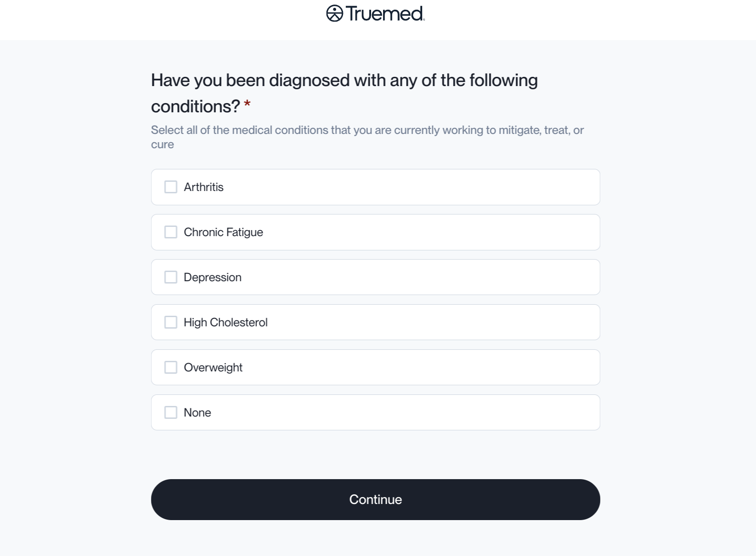Click the 'Chronic Fatigue' label text

pyautogui.click(x=223, y=232)
